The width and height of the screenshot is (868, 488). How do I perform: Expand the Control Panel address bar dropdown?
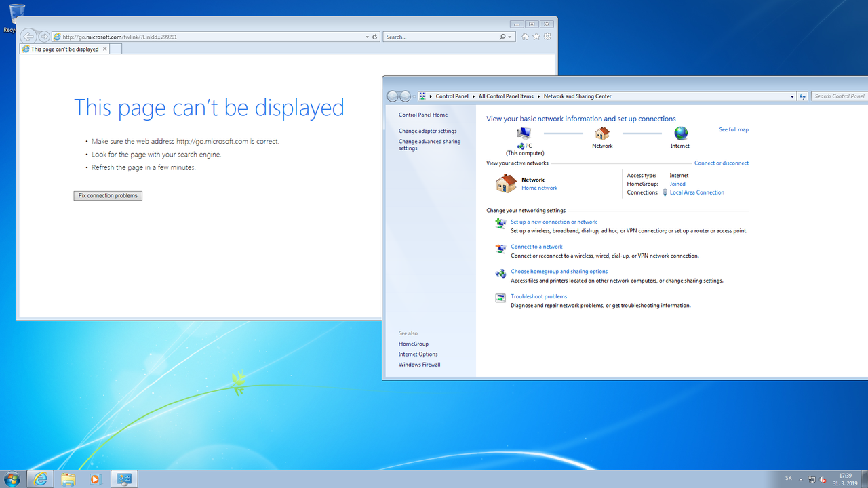click(792, 96)
